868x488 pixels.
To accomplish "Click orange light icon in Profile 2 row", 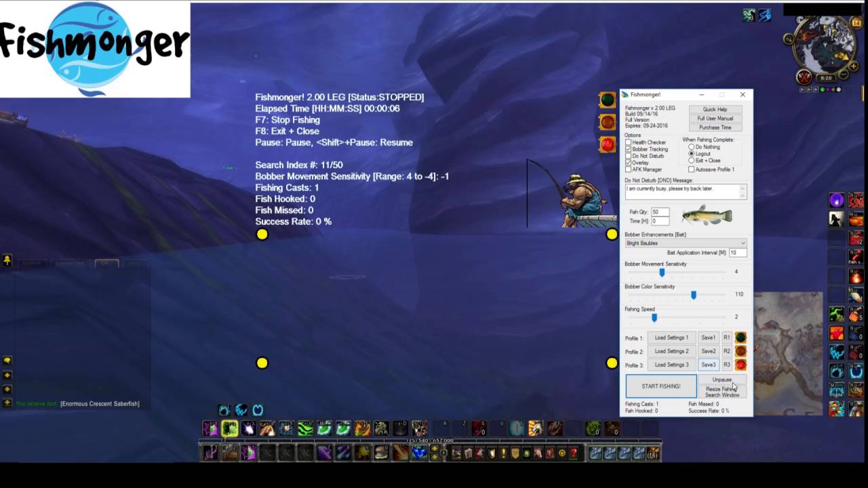I will click(x=741, y=351).
